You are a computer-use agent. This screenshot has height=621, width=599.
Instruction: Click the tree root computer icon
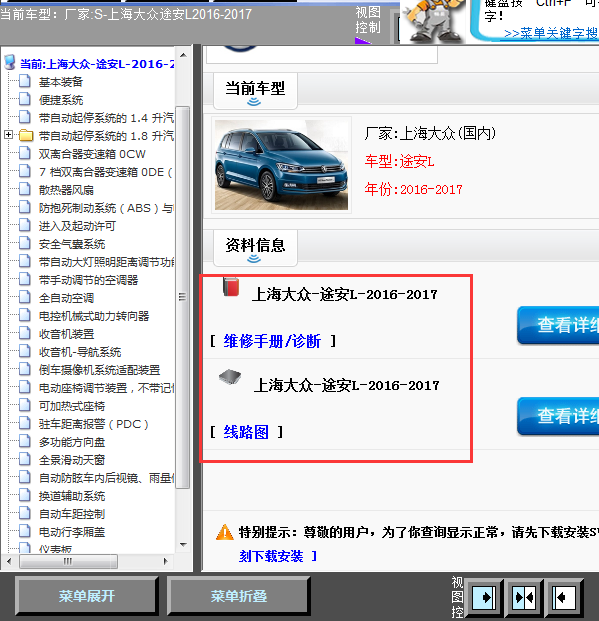(x=10, y=63)
